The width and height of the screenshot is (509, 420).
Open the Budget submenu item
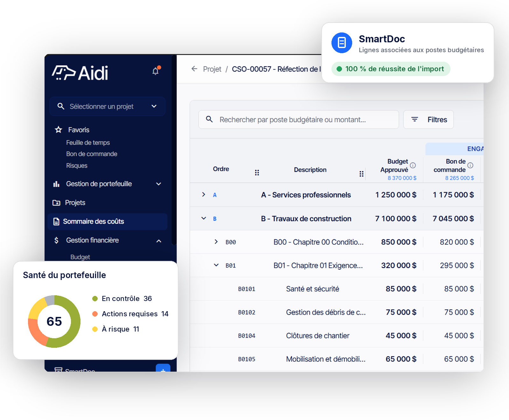tap(80, 257)
